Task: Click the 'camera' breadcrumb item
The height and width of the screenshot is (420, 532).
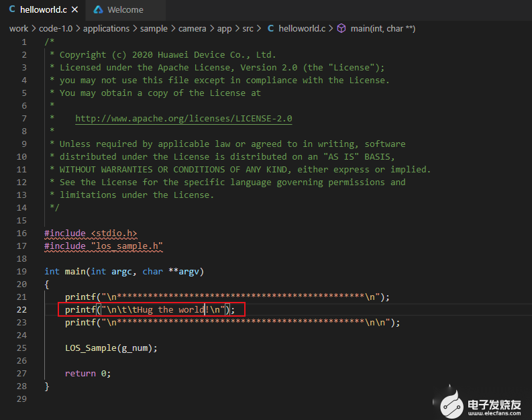Action: 192,28
